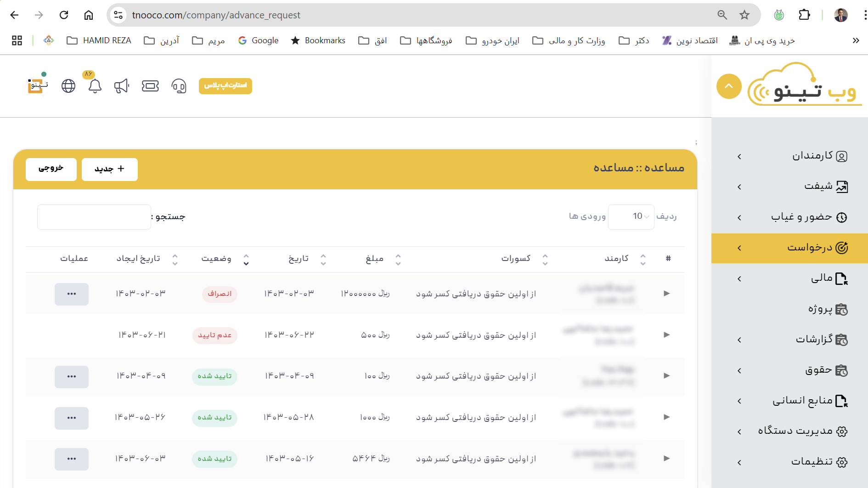Select the پروژه sidebar item
This screenshot has width=868, height=488.
tap(789, 309)
